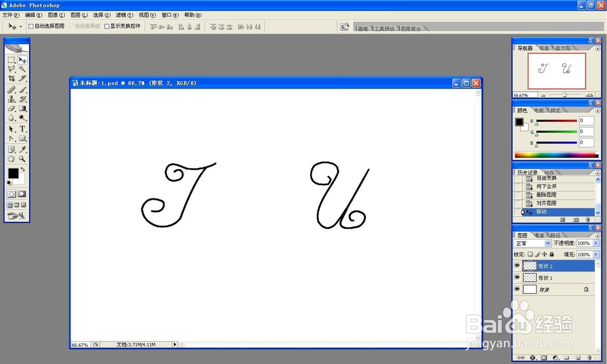Select the Slice tool

click(x=22, y=78)
